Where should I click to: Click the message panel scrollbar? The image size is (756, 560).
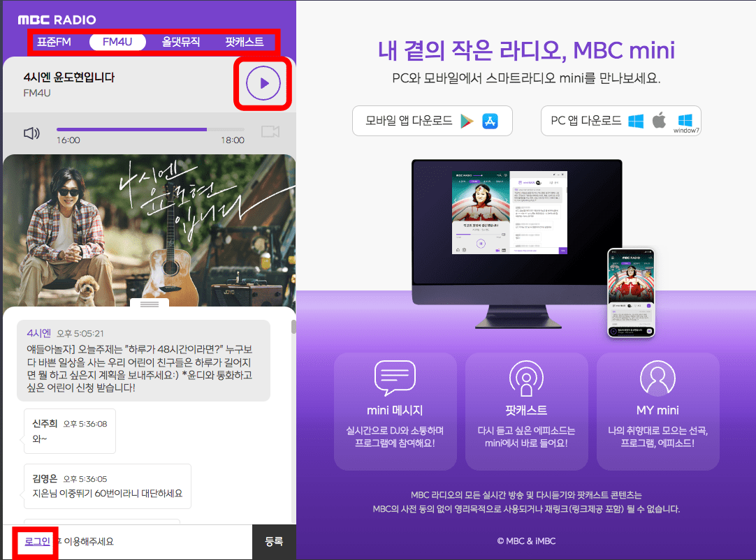(x=293, y=327)
